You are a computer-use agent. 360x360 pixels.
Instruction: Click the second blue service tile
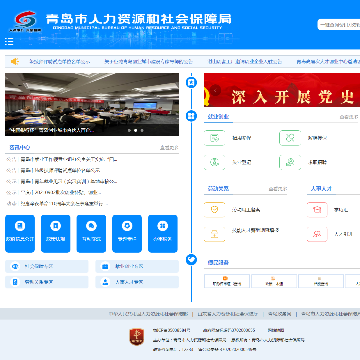coord(56,234)
